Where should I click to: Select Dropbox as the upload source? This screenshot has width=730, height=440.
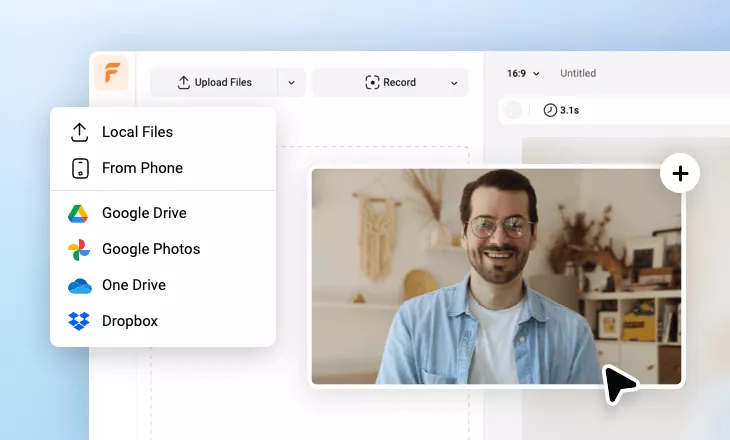click(163, 321)
